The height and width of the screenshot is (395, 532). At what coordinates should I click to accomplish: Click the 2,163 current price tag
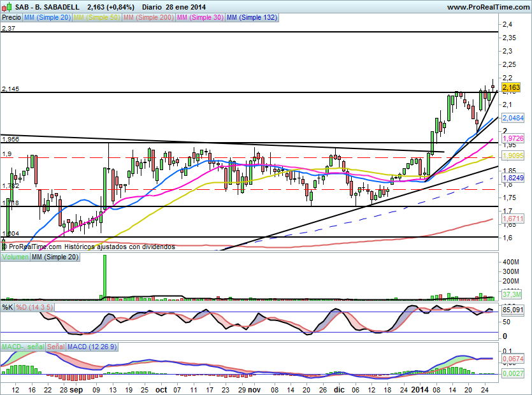coord(512,87)
